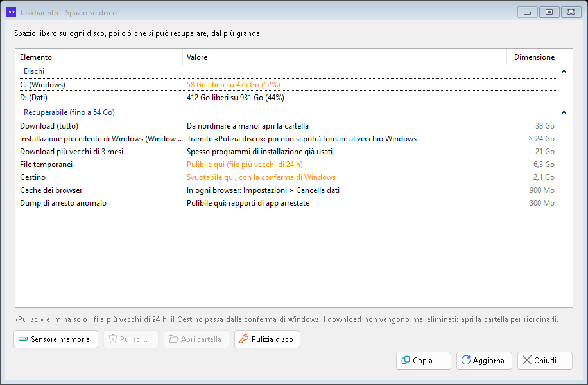This screenshot has height=385, width=588.
Task: Select the File temporanei row
Action: point(288,164)
